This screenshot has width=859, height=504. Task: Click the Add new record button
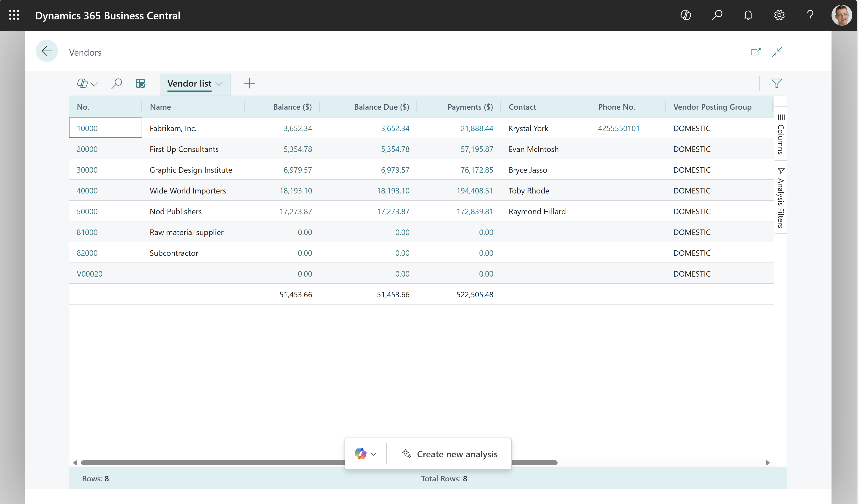coord(249,83)
